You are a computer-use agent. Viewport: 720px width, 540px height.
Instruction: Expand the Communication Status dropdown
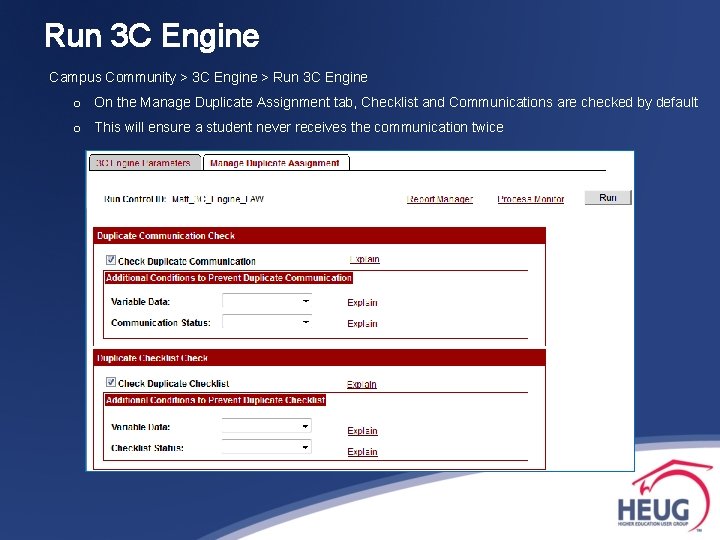[x=267, y=322]
